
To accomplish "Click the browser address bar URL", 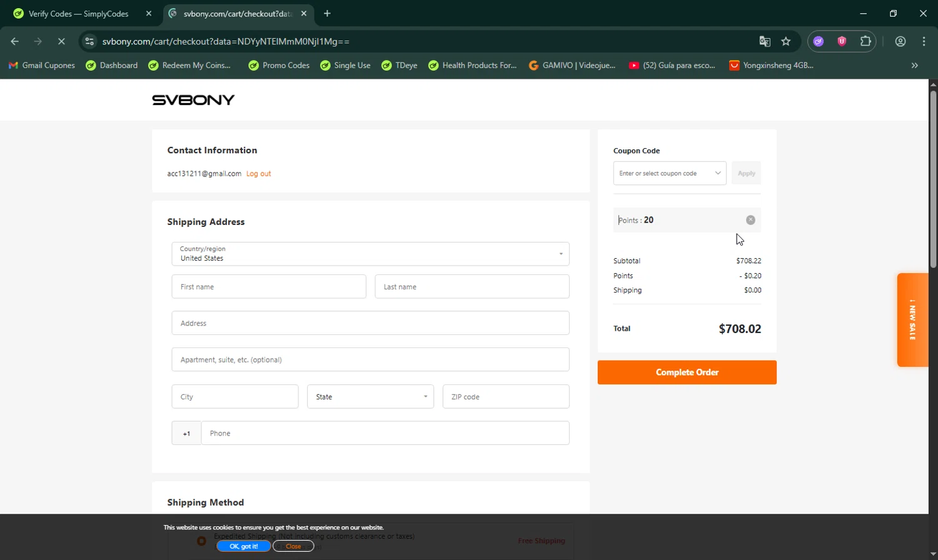I will click(x=226, y=41).
